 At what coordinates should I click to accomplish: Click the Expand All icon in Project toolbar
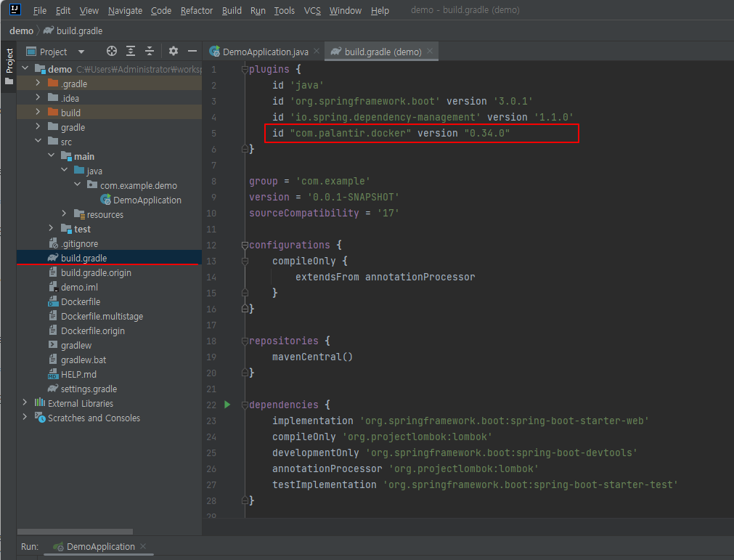(131, 51)
